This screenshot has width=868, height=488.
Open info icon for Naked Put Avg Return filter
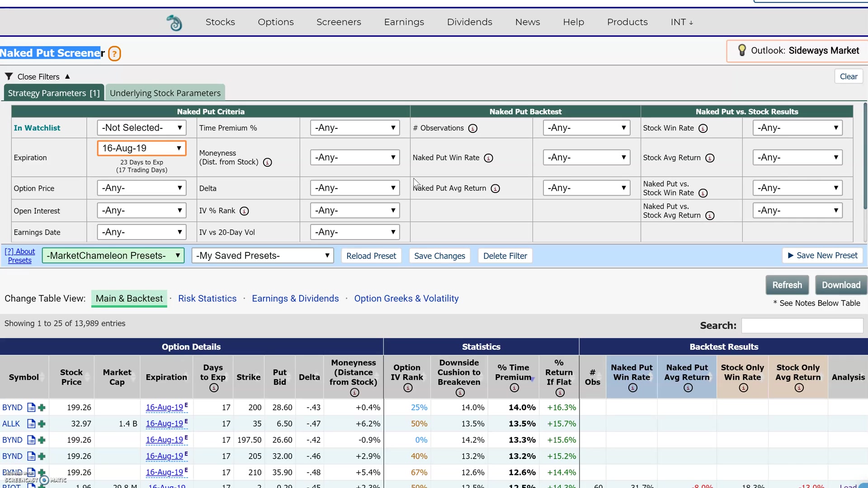click(495, 188)
